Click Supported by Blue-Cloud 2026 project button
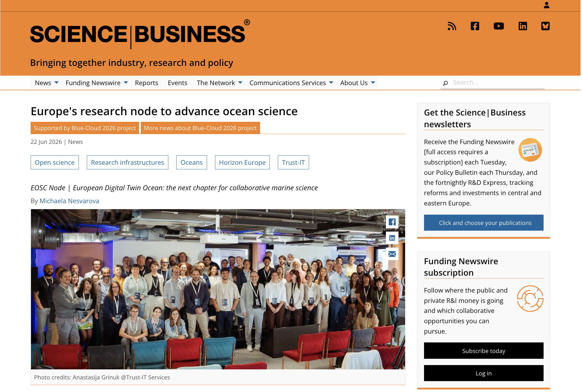The image size is (582, 392). pos(85,128)
